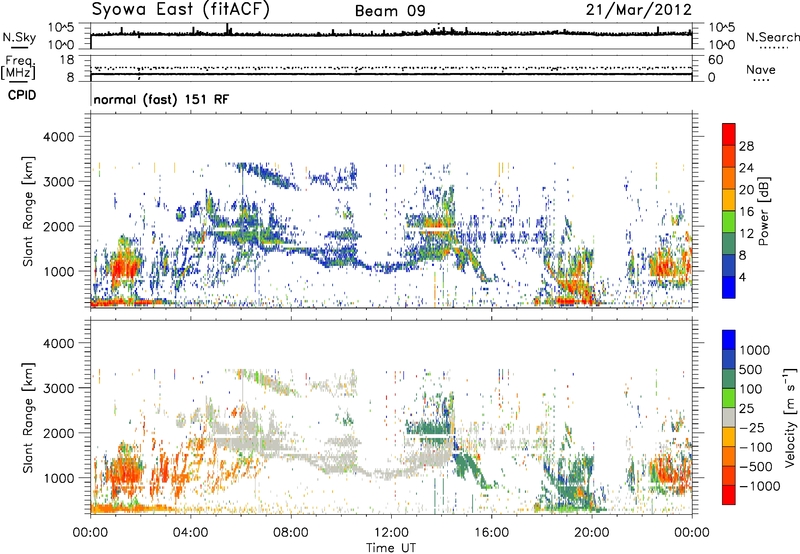Click the '12:00' time axis tick label
This screenshot has height=554, width=800.
[391, 533]
